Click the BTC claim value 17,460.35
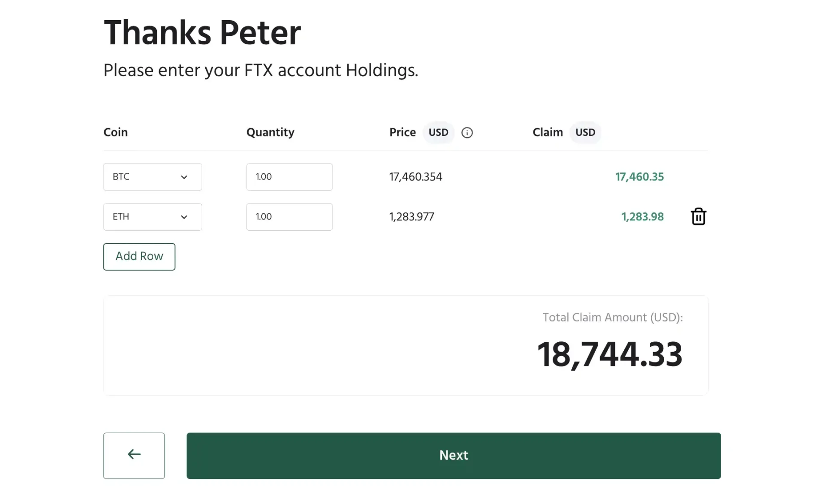Viewport: 817px width, 504px height. [639, 177]
